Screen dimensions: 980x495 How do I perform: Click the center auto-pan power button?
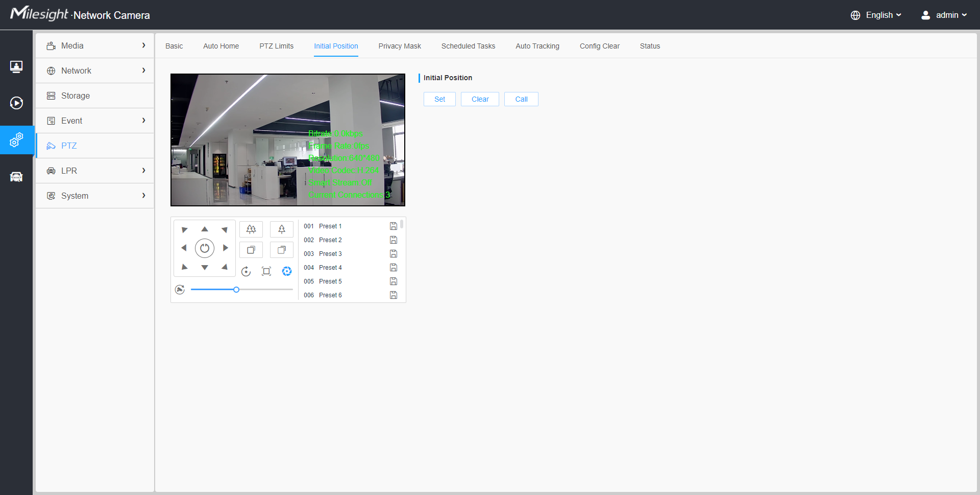pos(205,248)
